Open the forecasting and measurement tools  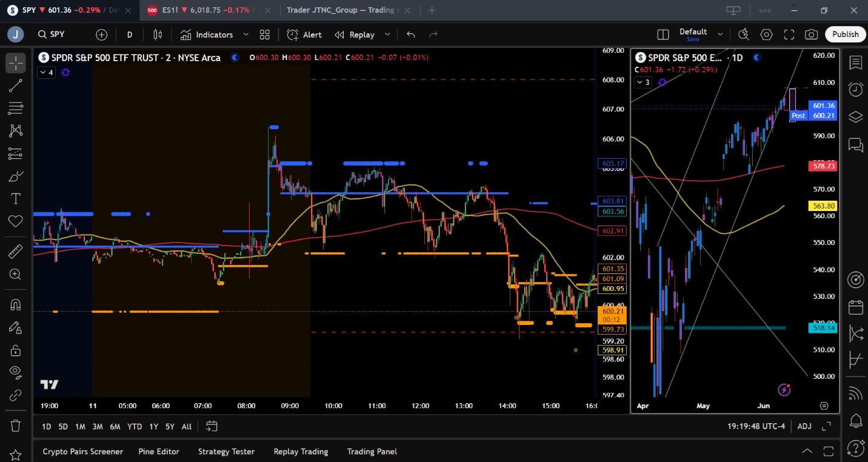coord(16,154)
